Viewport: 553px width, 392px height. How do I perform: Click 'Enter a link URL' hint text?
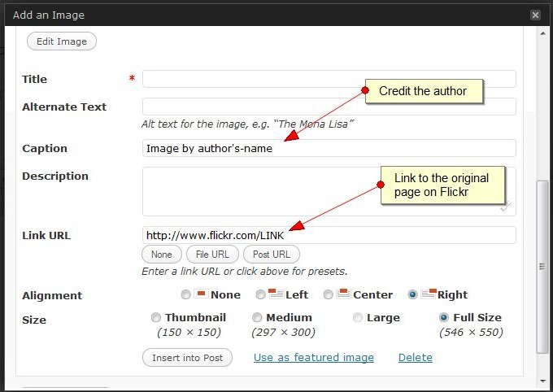[245, 272]
